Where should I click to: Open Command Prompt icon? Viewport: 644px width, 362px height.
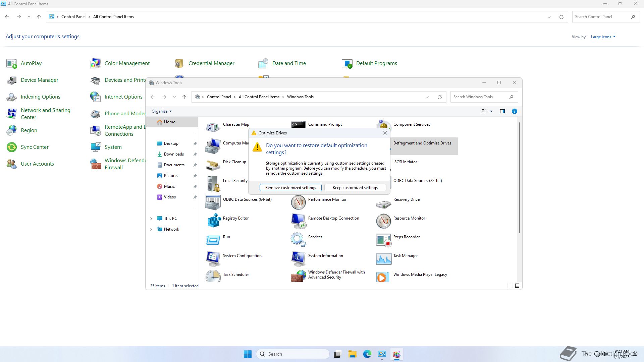click(x=298, y=125)
